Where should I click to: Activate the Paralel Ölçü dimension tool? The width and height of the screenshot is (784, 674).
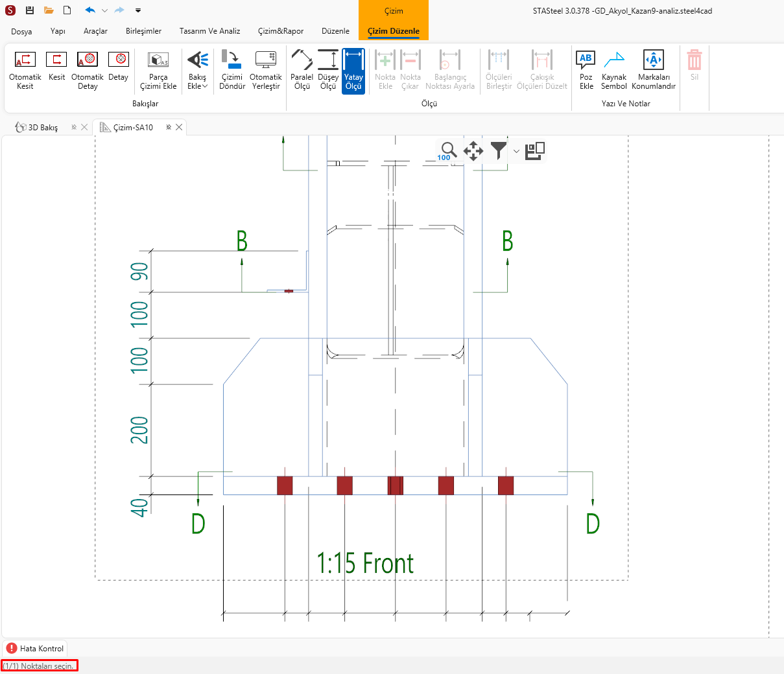(x=302, y=70)
